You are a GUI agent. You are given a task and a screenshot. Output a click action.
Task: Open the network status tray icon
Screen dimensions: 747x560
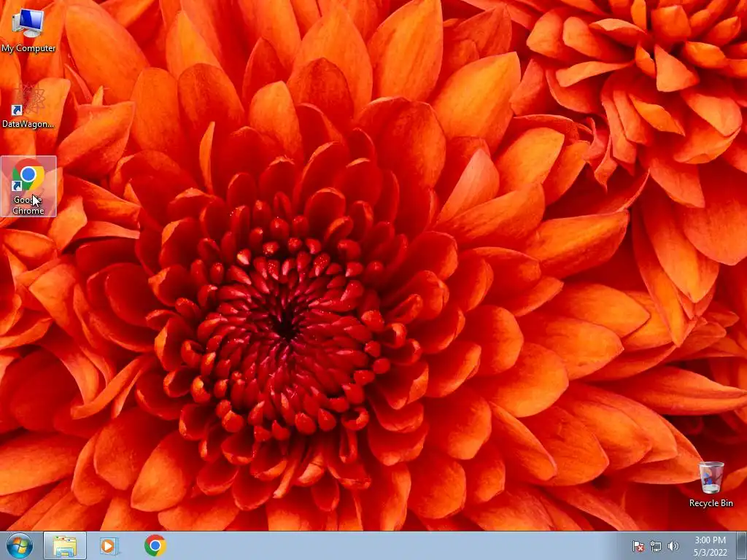pyautogui.click(x=656, y=546)
